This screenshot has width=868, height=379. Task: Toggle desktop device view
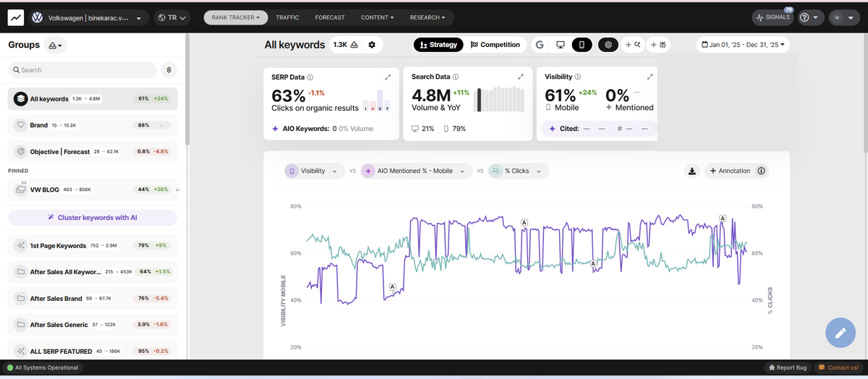click(x=560, y=45)
